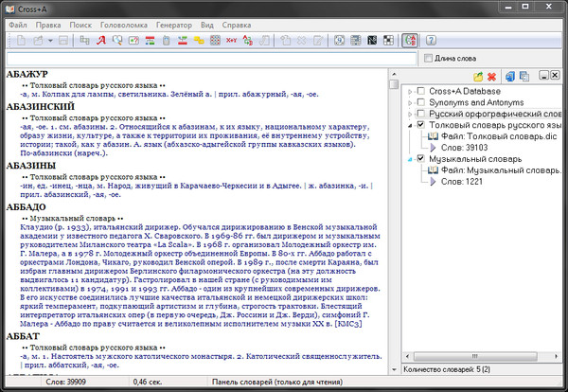
Task: Expand the Synonyms and Antonyms tree node
Action: (408, 102)
